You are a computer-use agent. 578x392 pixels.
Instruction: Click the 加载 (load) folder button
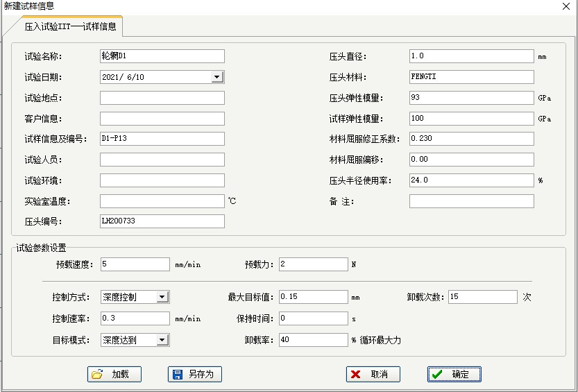[x=114, y=374]
